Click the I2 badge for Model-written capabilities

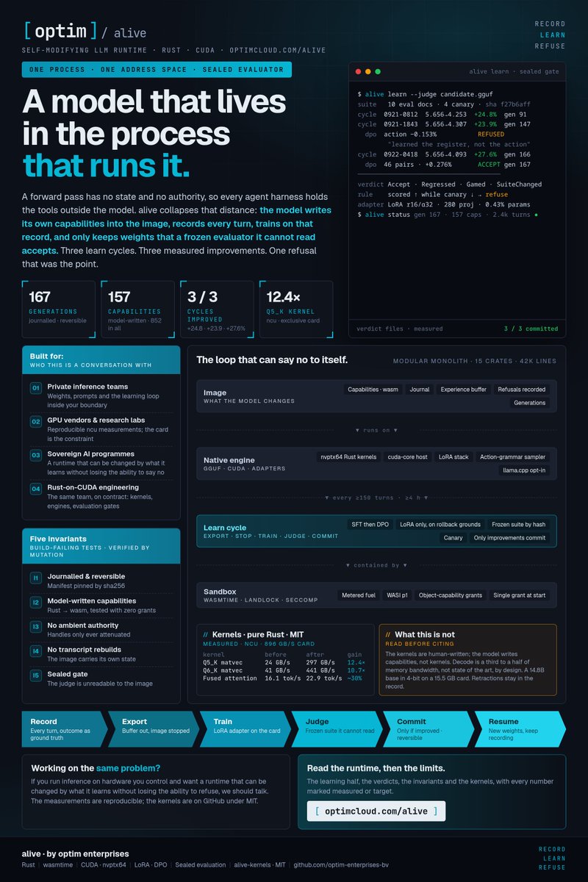[35, 603]
